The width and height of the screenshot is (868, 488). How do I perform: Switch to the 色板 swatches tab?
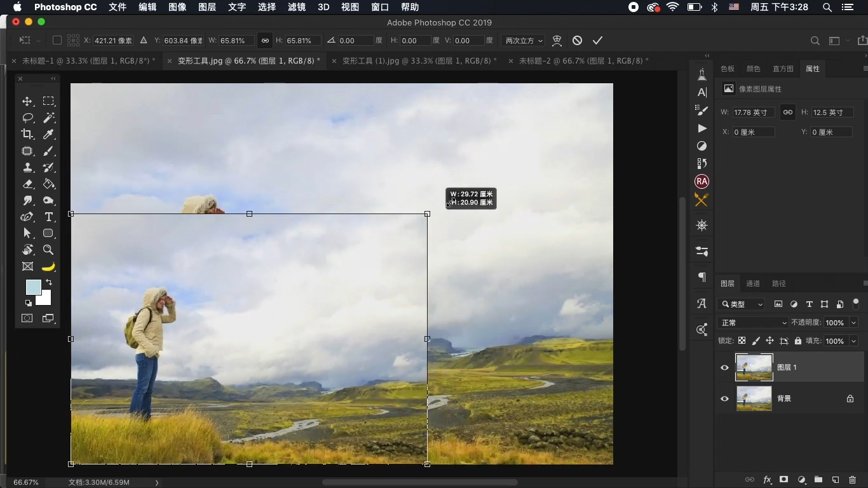(728, 69)
